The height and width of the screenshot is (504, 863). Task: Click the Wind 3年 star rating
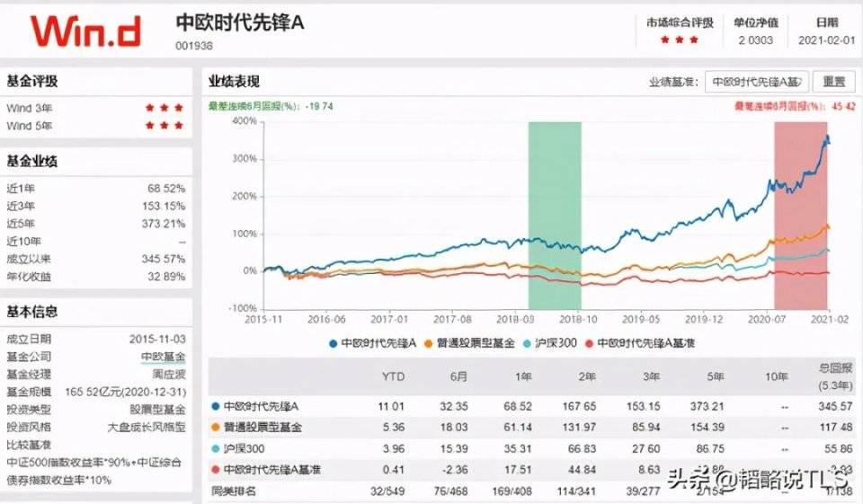[x=164, y=108]
